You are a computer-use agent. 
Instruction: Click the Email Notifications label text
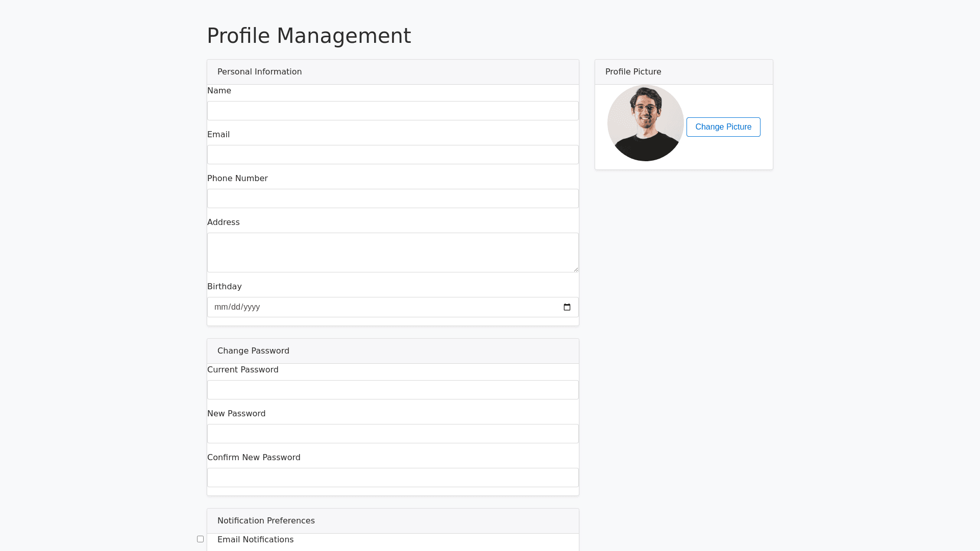[x=255, y=540]
